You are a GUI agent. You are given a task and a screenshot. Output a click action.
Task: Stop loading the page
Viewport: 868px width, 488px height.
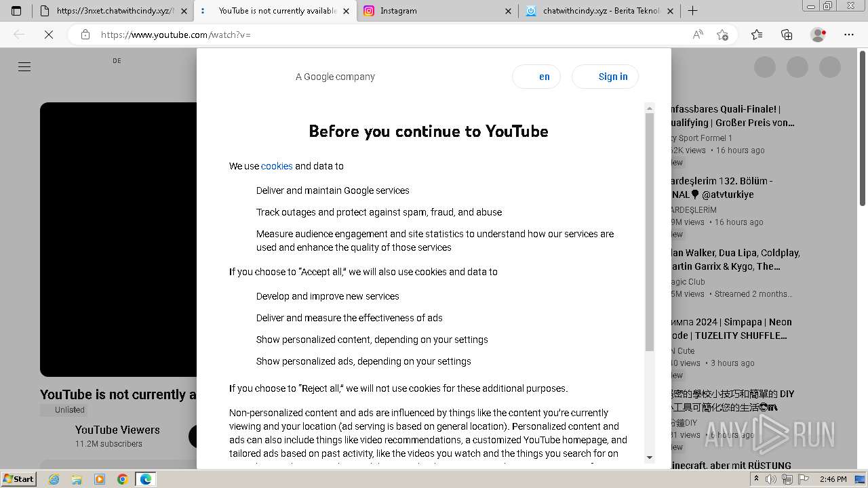[49, 35]
